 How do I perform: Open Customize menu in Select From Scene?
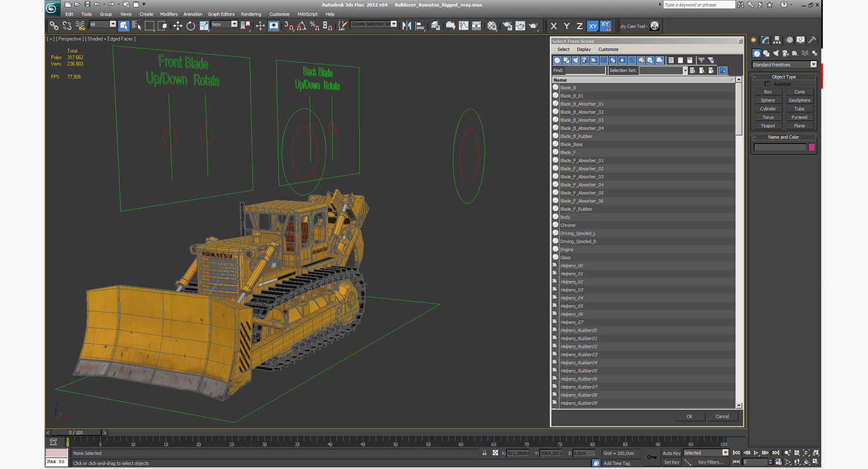point(608,49)
